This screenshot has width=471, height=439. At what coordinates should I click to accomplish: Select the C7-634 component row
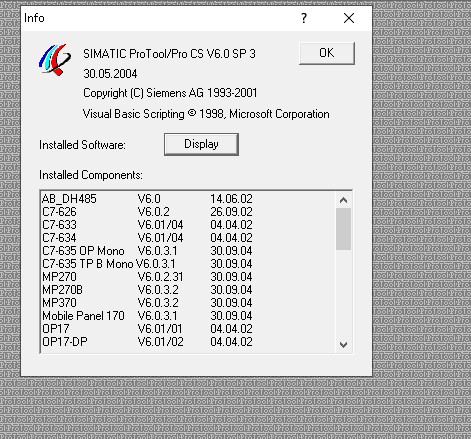pyautogui.click(x=188, y=238)
